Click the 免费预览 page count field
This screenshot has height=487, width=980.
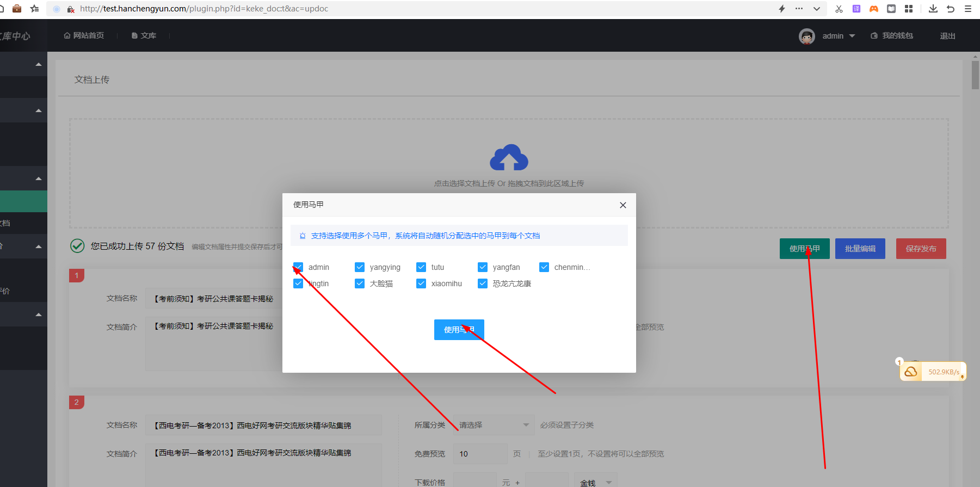tap(480, 454)
